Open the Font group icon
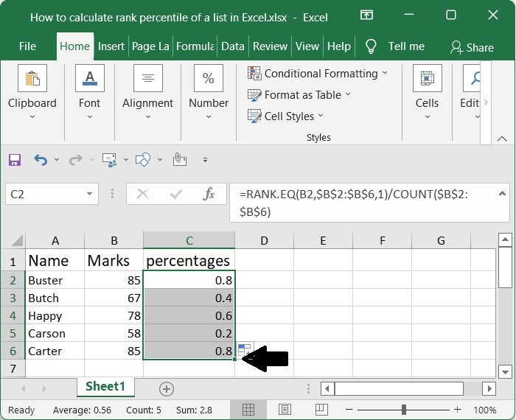The image size is (516, 420). 89,78
